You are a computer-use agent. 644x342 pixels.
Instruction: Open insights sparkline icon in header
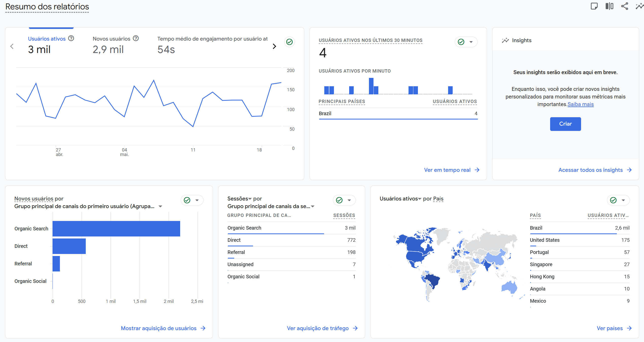click(639, 6)
